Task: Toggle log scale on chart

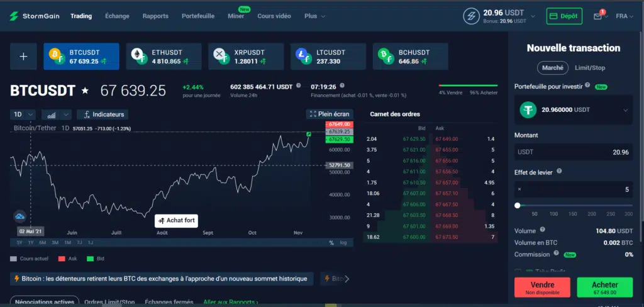Action: (343, 243)
